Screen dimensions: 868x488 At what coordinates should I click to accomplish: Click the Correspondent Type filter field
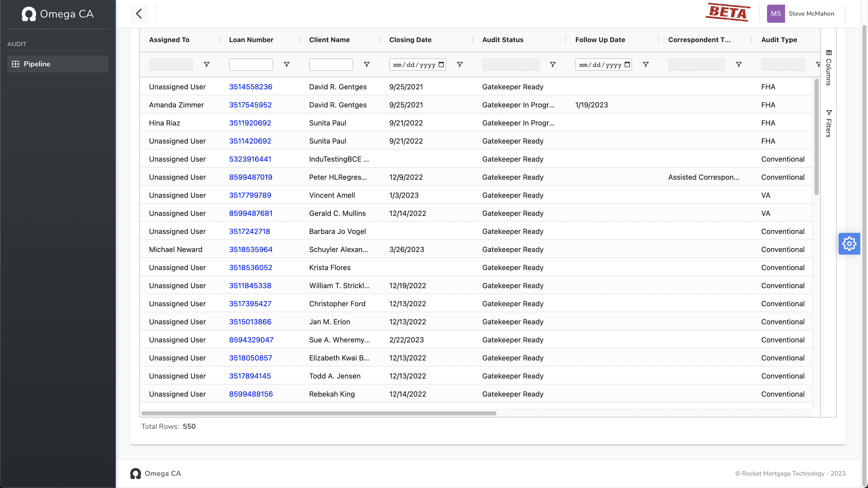(696, 64)
